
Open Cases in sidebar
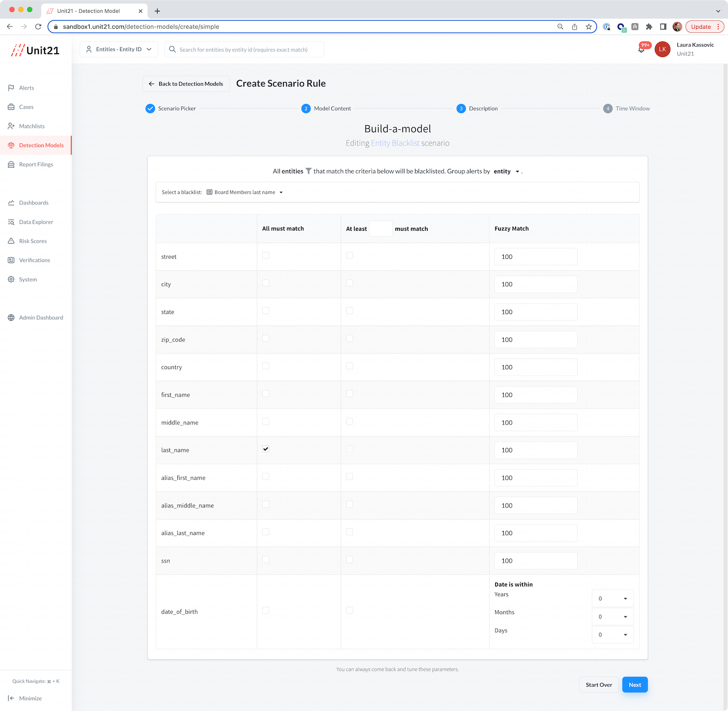click(26, 107)
